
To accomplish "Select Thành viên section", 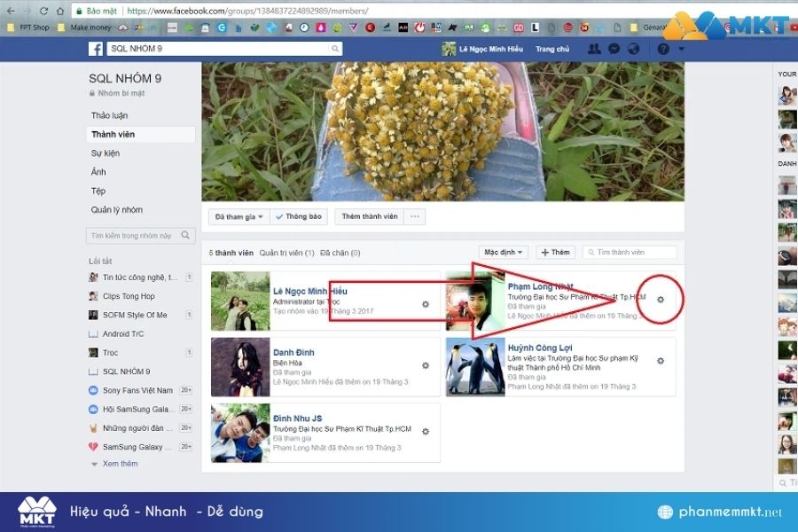I will coord(141,135).
